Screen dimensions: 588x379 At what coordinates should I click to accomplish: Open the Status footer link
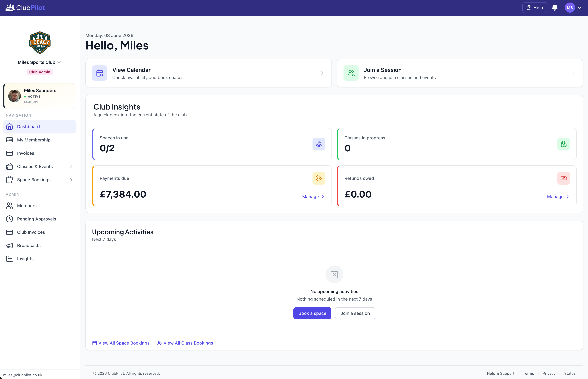[569, 373]
